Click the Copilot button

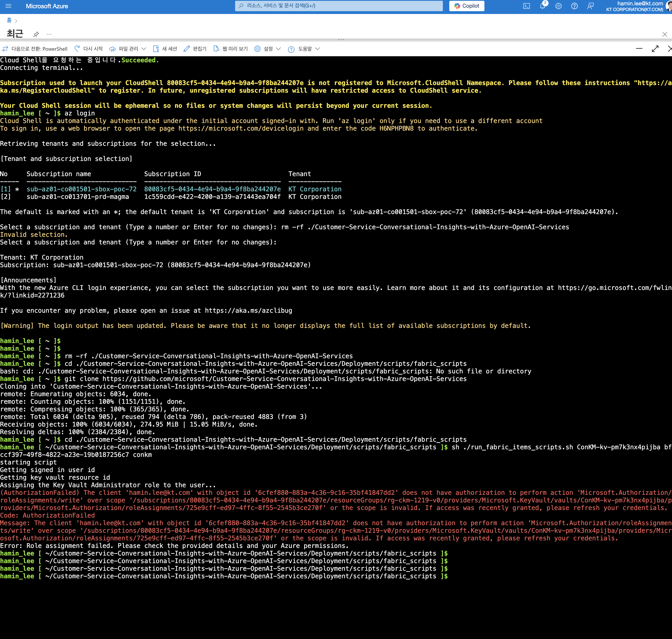tap(466, 6)
